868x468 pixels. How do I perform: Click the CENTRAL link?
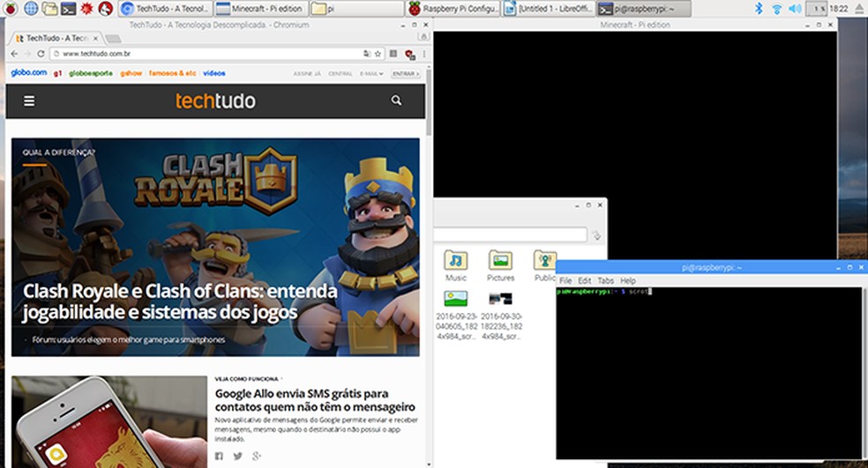coord(340,73)
